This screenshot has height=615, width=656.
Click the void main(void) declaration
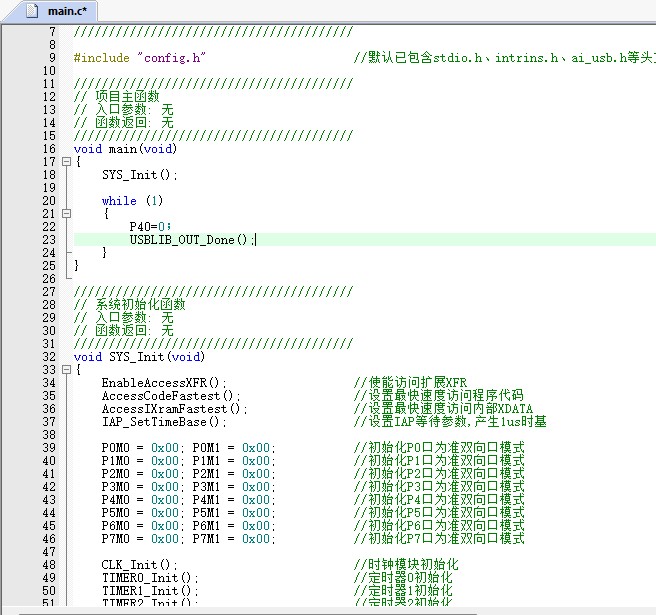[125, 149]
